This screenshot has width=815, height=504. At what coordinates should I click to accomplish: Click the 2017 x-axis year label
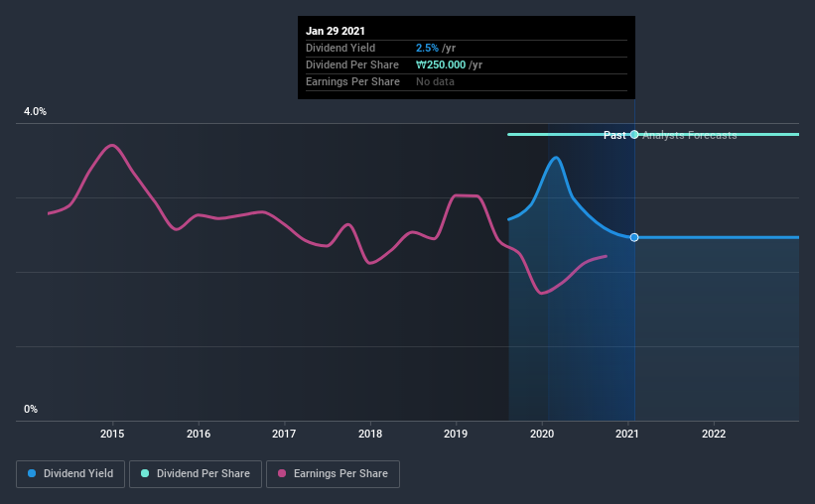[x=284, y=434]
